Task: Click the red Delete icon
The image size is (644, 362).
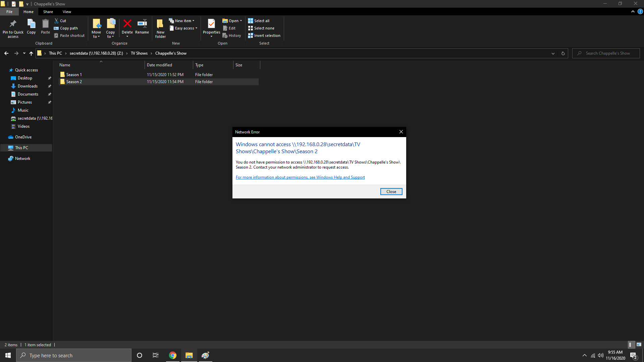Action: point(127,24)
